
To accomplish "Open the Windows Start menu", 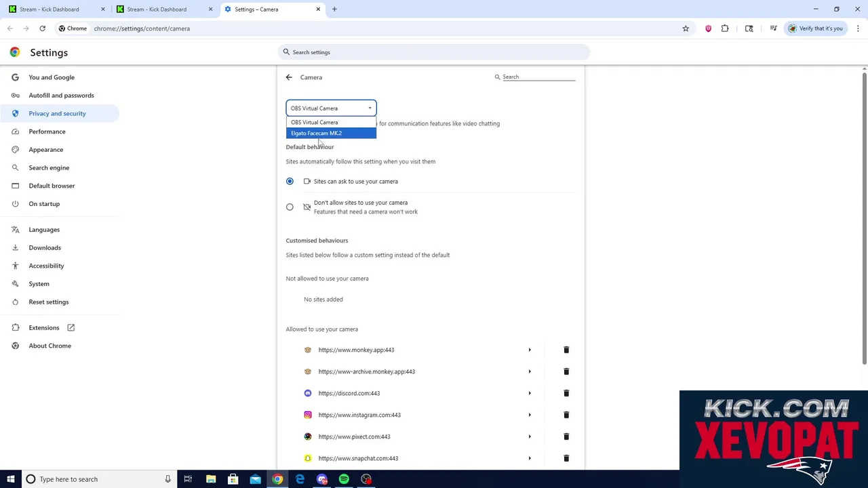I will coord(10,479).
